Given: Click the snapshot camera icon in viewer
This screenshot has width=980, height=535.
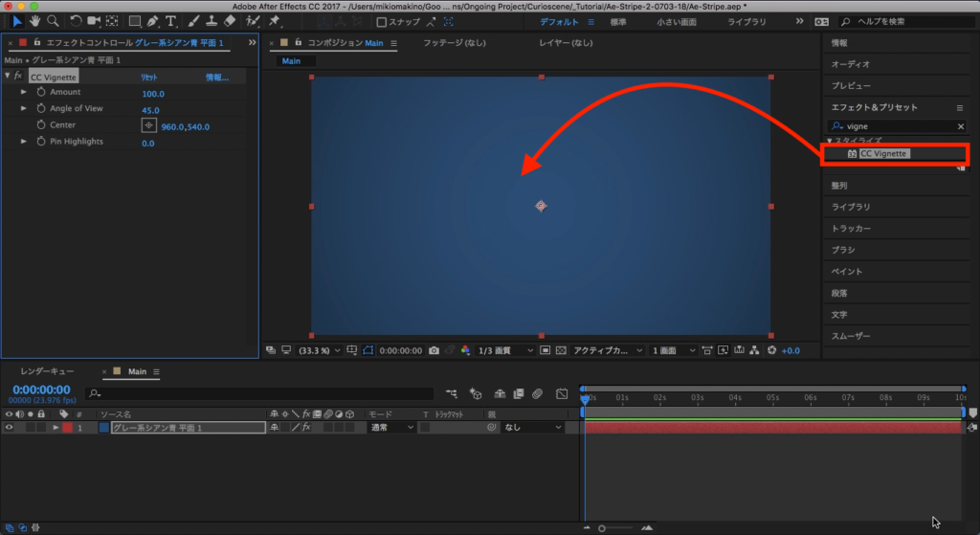Looking at the screenshot, I should click(x=434, y=351).
